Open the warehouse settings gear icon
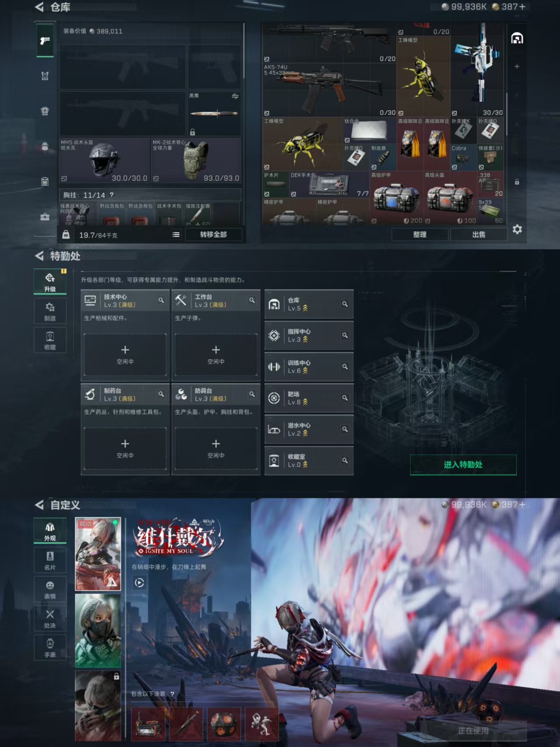Screen dimensions: 560x747 pos(517,229)
